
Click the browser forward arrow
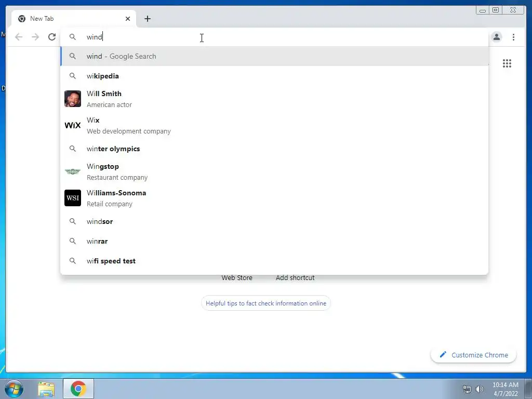click(35, 37)
